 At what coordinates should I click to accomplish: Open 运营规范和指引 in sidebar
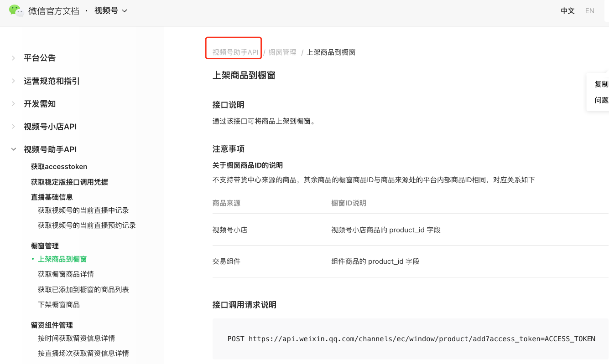point(52,81)
